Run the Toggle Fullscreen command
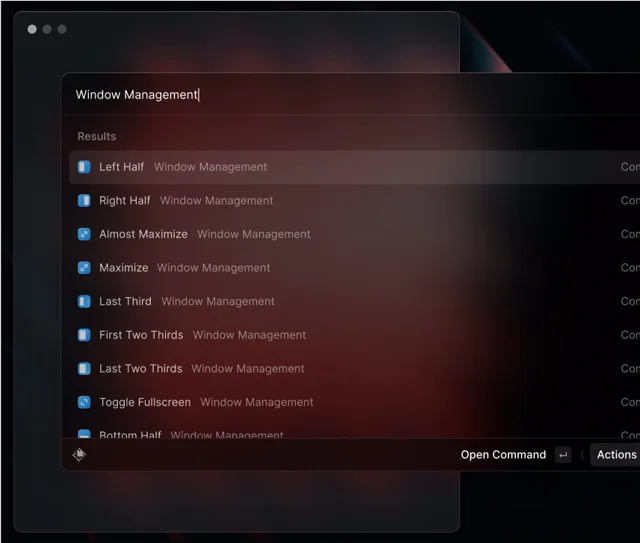The height and width of the screenshot is (543, 640). coord(354,402)
